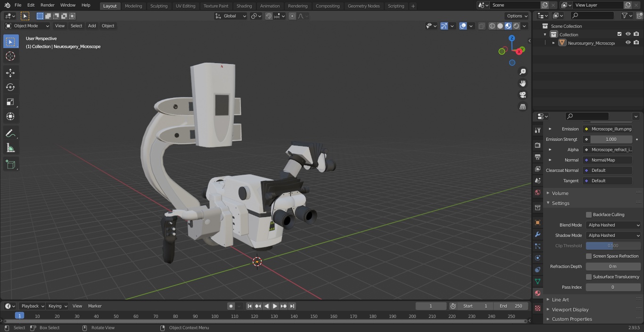The image size is (644, 332).
Task: Open Modifier properties tab
Action: point(537,234)
